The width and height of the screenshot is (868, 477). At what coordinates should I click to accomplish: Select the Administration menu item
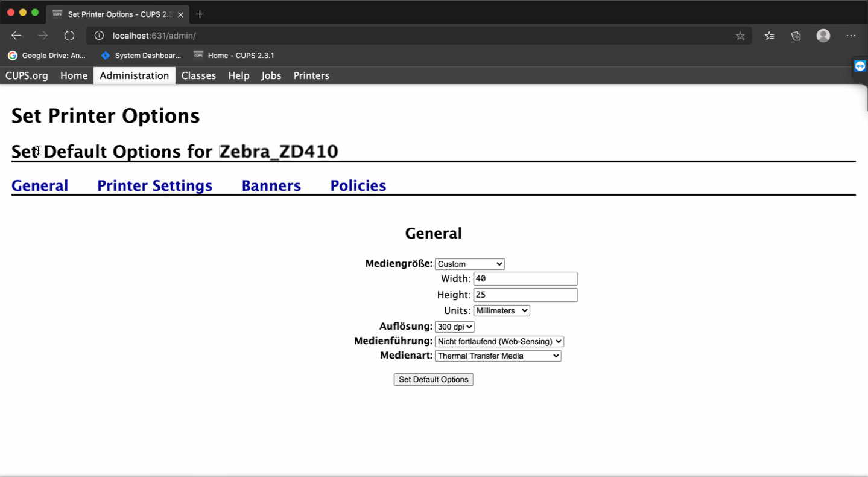pyautogui.click(x=135, y=75)
